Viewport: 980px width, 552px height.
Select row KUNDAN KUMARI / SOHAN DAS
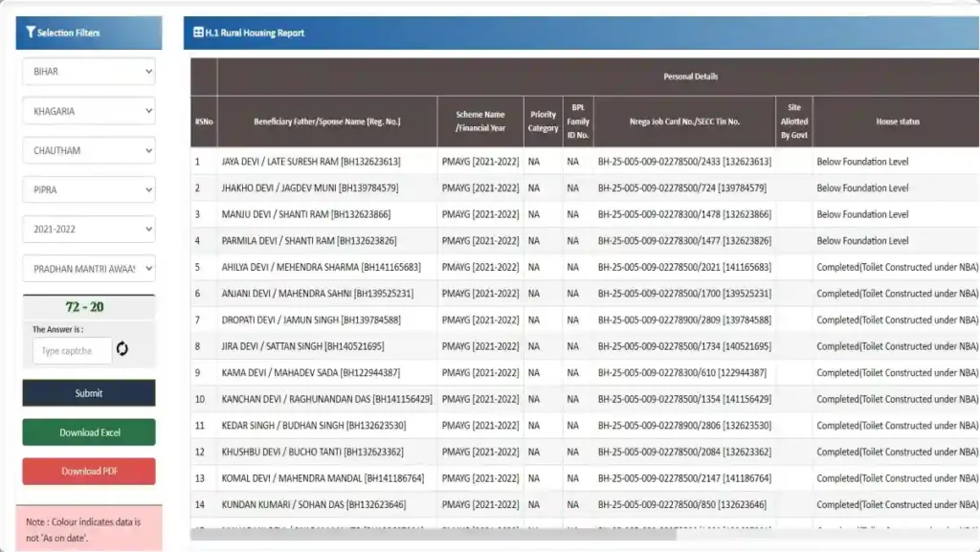(x=585, y=504)
